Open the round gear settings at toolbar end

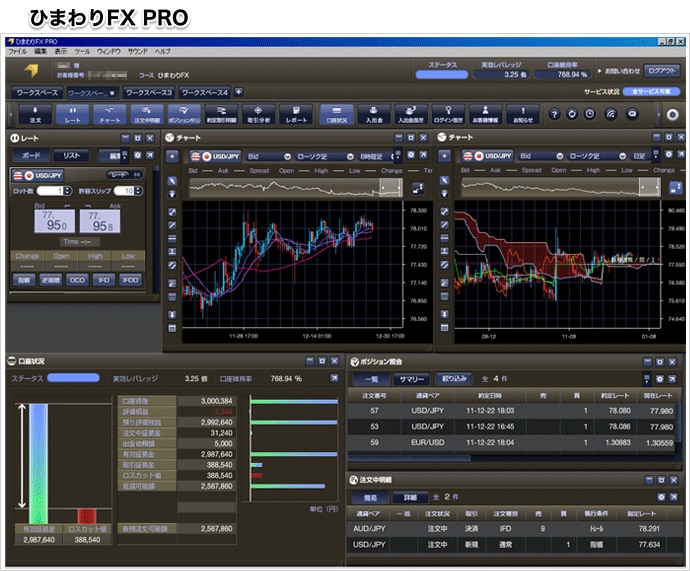(672, 114)
